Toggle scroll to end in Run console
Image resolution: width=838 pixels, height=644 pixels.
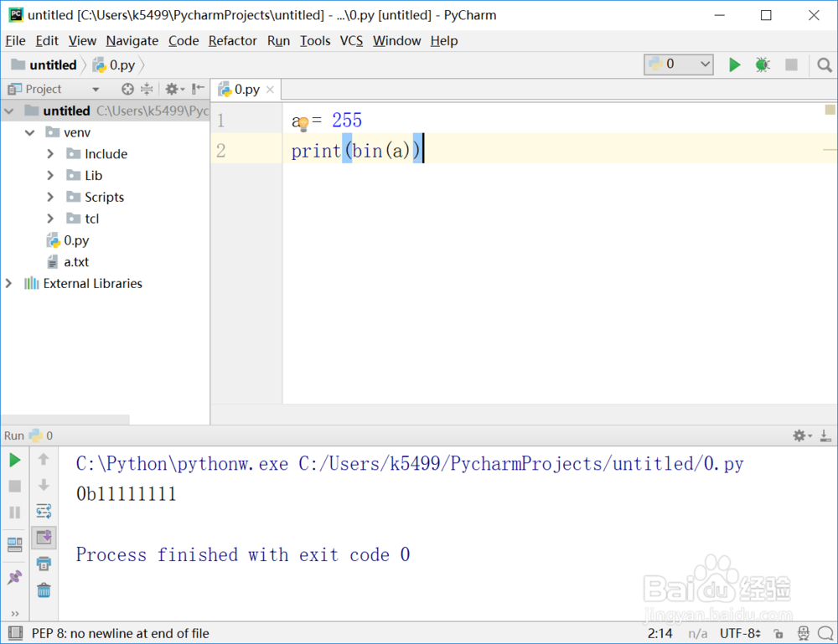pyautogui.click(x=44, y=537)
